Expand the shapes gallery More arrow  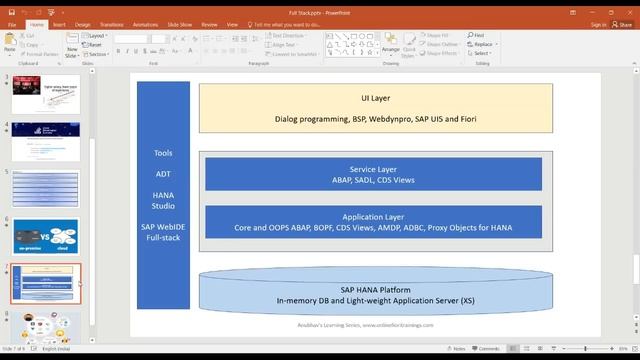pos(377,53)
